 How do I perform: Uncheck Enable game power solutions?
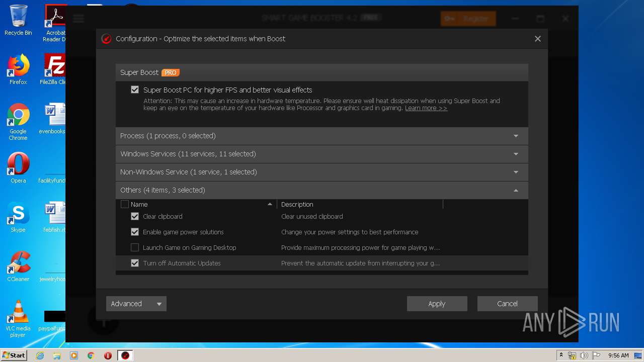tap(135, 232)
